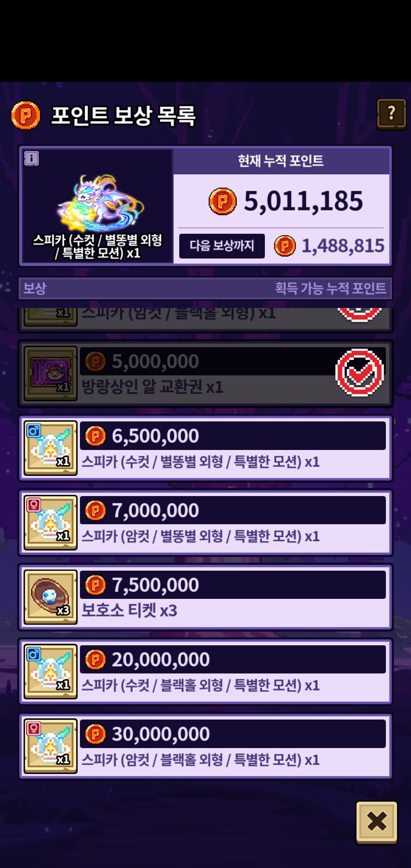This screenshot has width=411, height=868.
Task: Select the 6,500,000 point Spica male reward icon
Action: tap(51, 448)
